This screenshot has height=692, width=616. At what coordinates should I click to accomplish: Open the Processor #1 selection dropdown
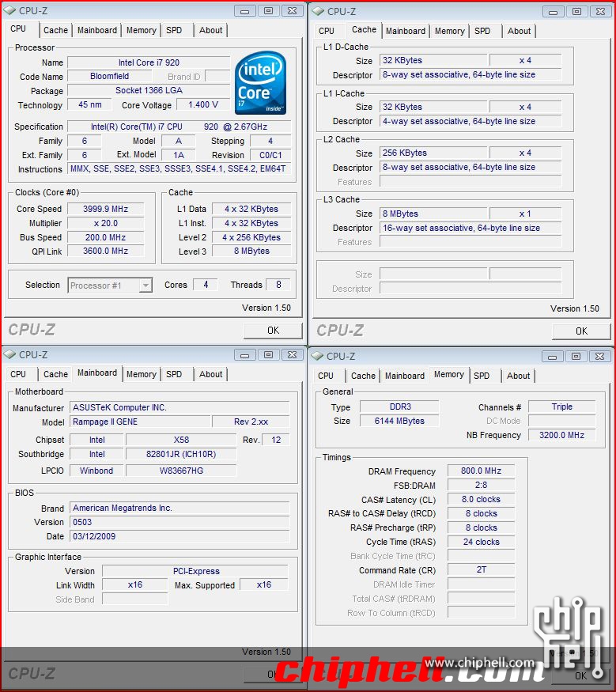(x=110, y=285)
